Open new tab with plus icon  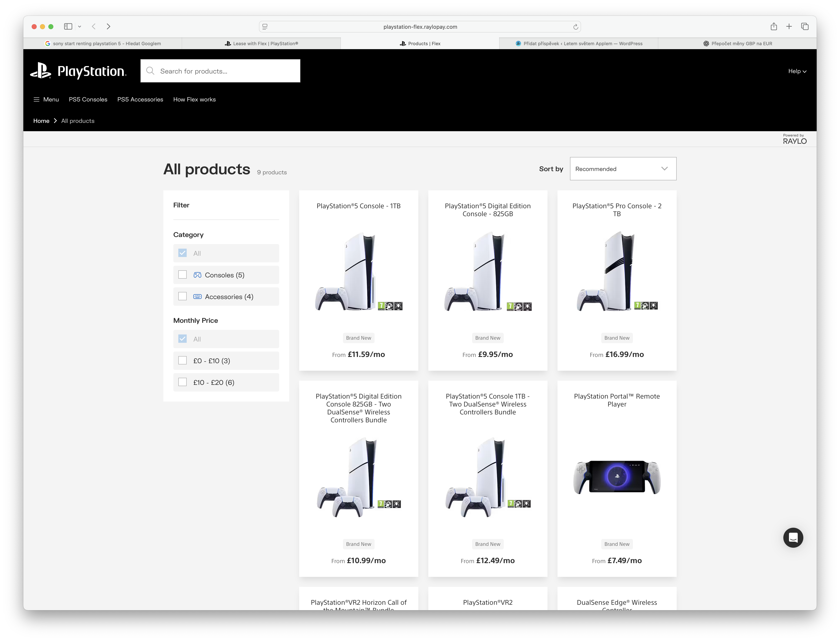click(x=789, y=26)
